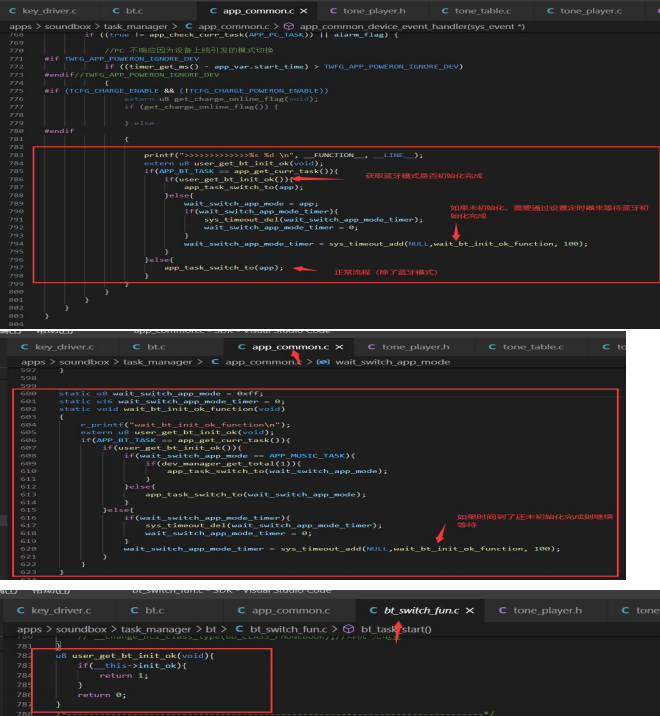Viewport: 660px width, 716px height.
Task: Click 'static u8 wait_switch_app_mode = 0xff;' on line 600
Action: [x=161, y=394]
